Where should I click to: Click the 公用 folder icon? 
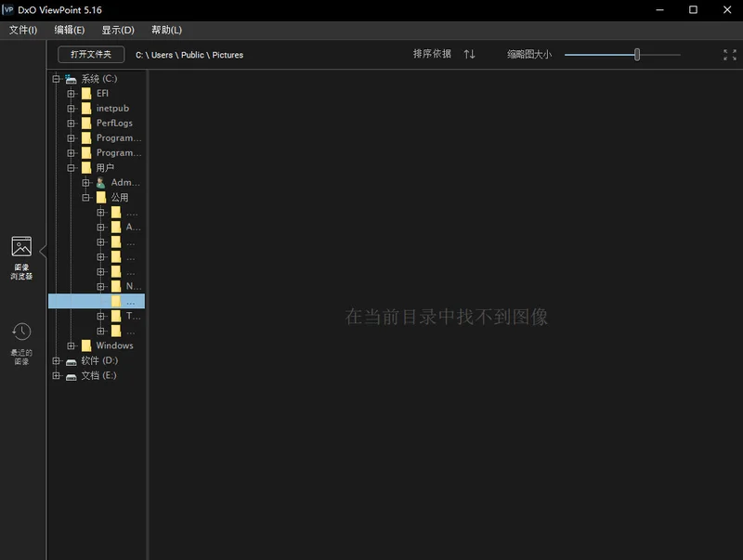click(x=101, y=197)
